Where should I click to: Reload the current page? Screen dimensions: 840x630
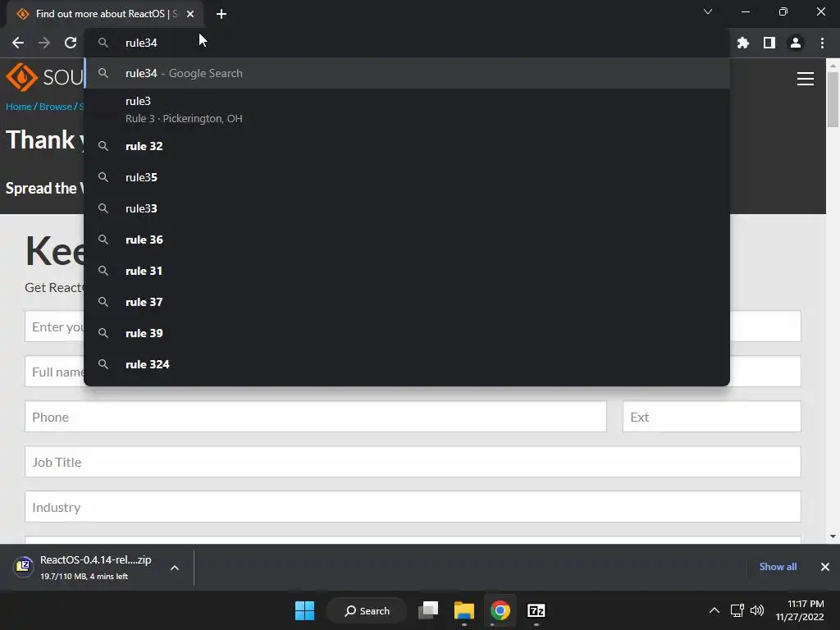[x=71, y=43]
